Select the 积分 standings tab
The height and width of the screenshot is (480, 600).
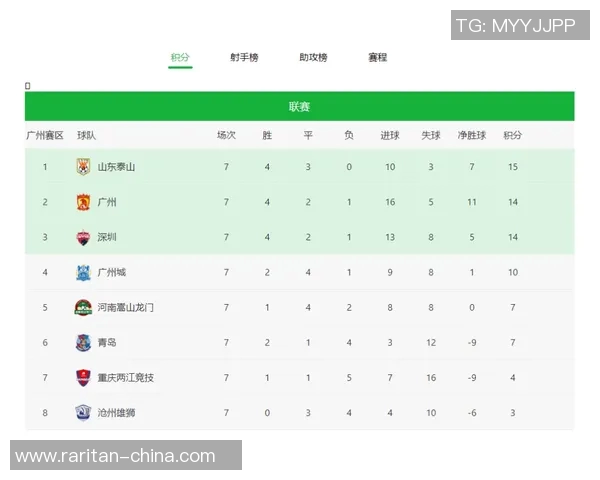pos(180,58)
